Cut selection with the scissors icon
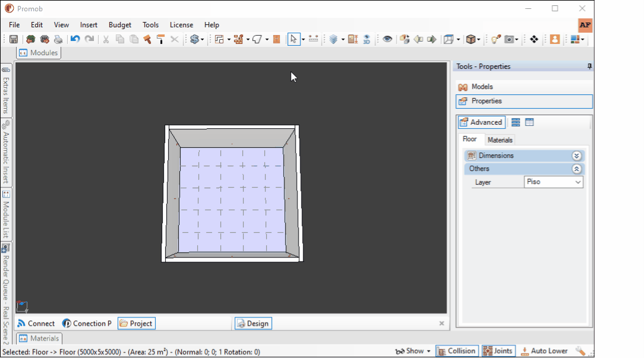This screenshot has height=358, width=644. tap(106, 39)
